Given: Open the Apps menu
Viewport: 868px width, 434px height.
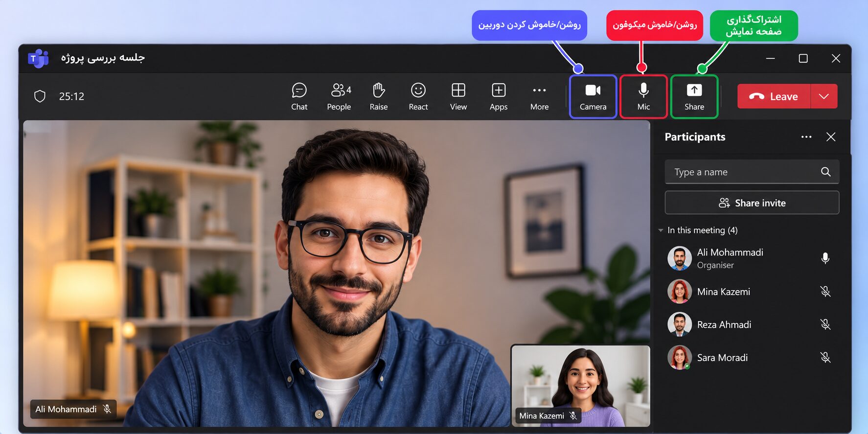Looking at the screenshot, I should [x=499, y=96].
